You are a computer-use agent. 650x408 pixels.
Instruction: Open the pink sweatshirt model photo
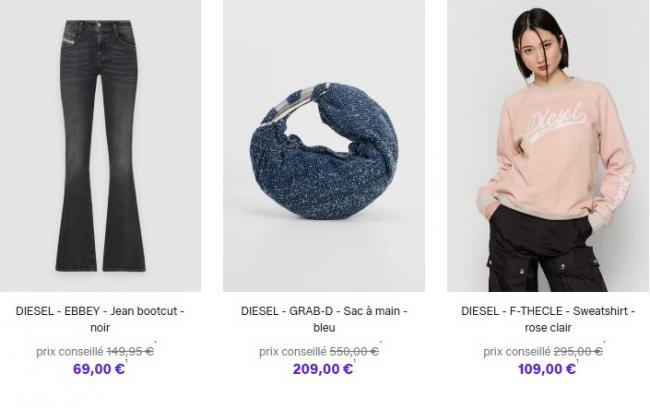[x=548, y=146]
